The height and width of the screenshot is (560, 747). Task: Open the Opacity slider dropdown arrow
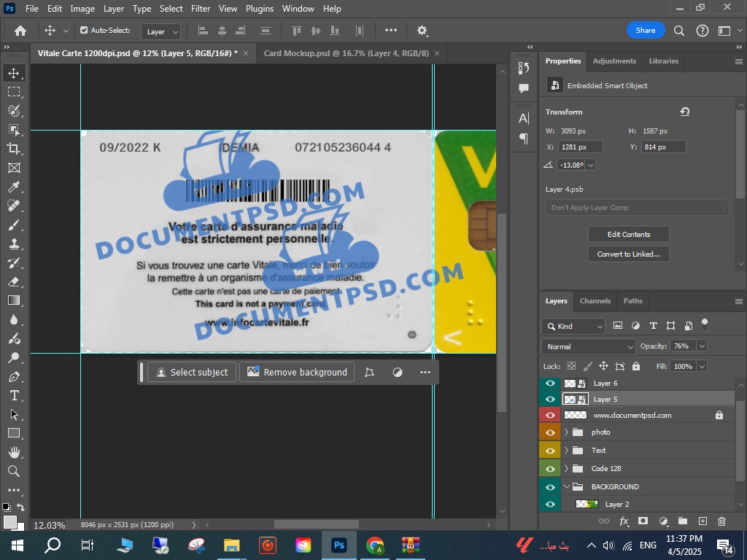(x=702, y=346)
